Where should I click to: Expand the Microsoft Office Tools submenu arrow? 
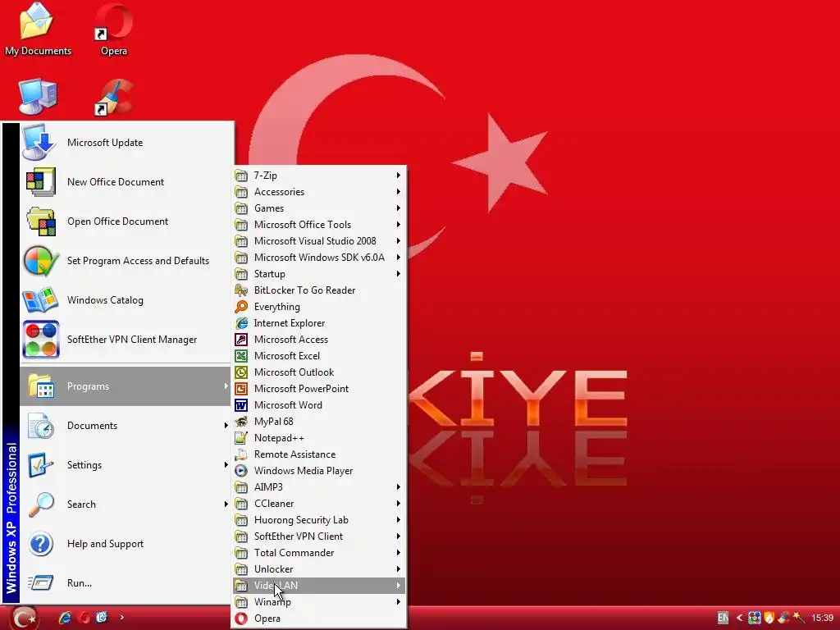(398, 225)
